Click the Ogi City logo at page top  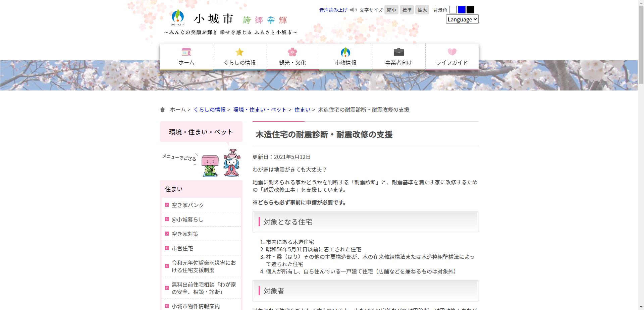tap(178, 17)
